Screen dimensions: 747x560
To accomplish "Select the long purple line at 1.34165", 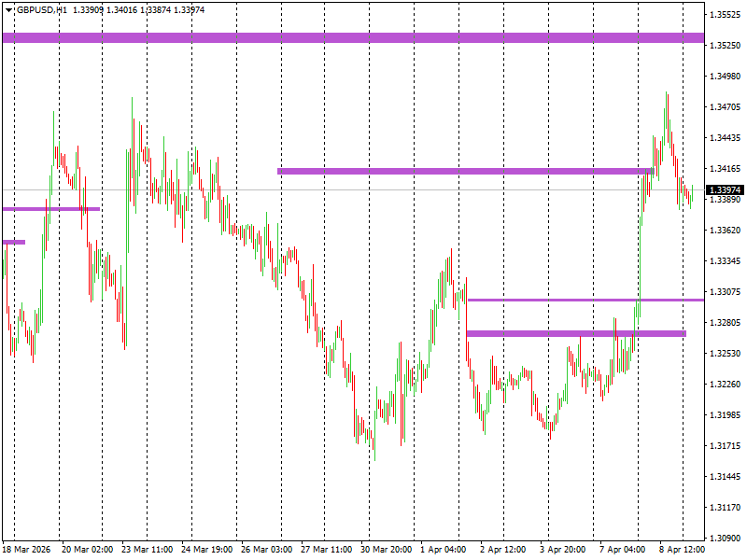I will coord(465,171).
